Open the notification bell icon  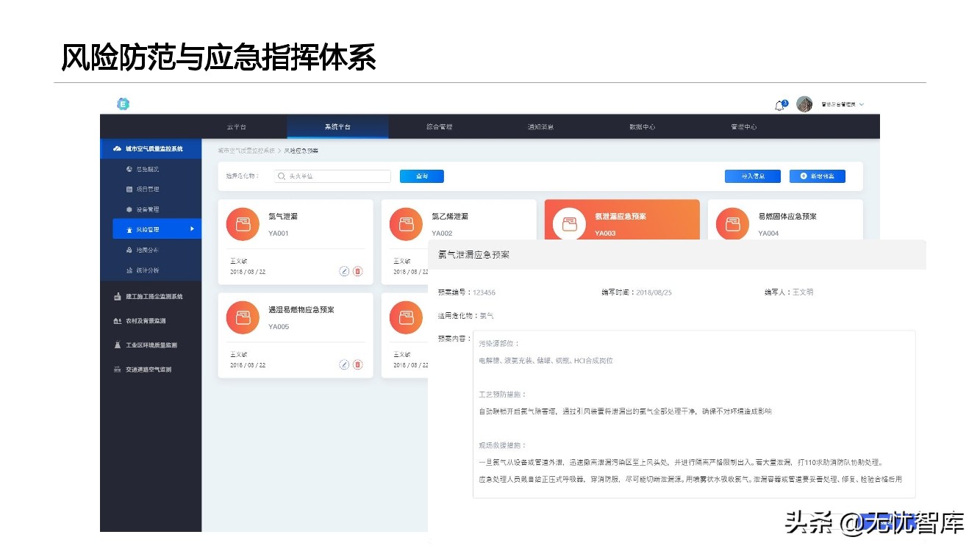pos(779,106)
